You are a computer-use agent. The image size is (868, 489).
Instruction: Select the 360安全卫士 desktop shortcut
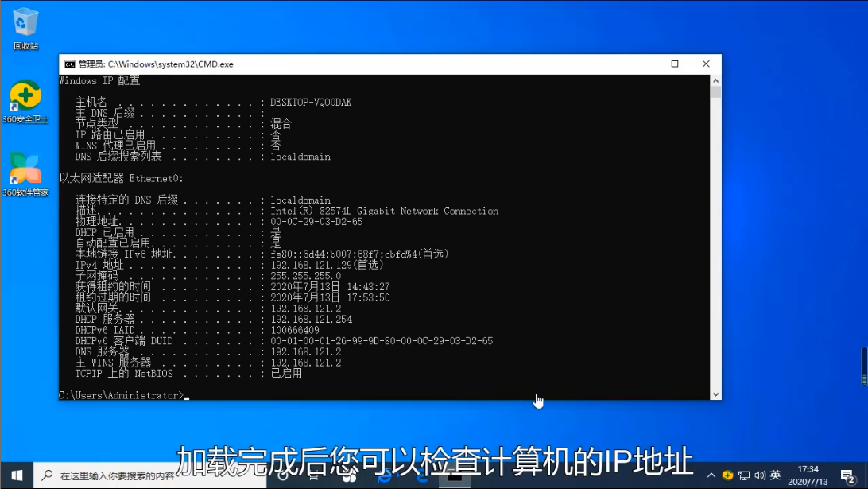coord(25,99)
